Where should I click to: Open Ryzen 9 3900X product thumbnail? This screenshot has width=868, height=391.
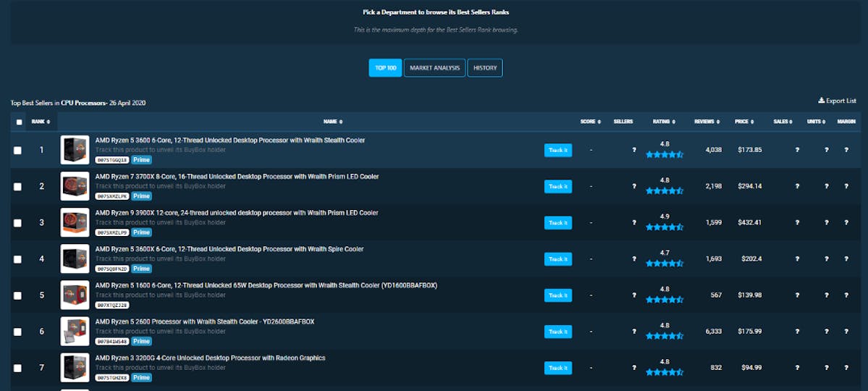75,222
